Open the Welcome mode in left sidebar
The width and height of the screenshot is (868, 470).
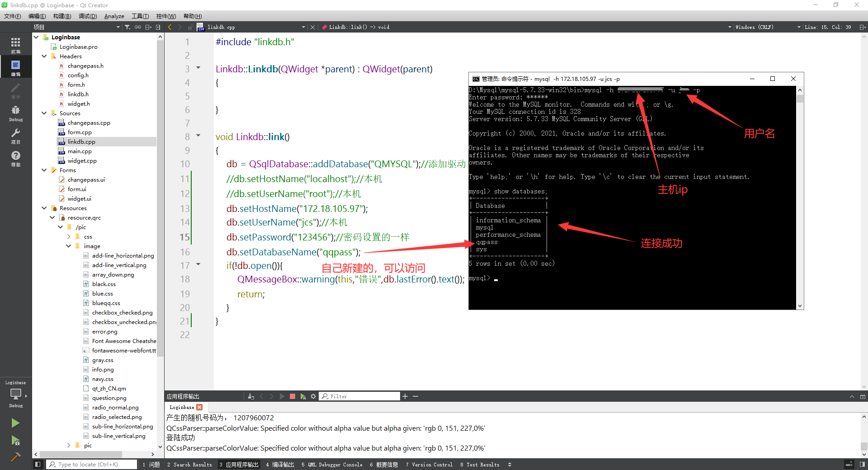click(x=15, y=45)
